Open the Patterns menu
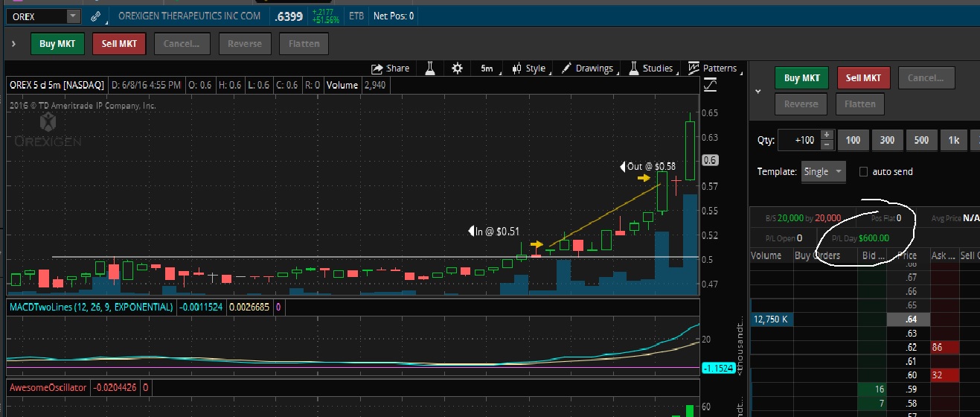Screen dimensions: 980x417 pos(712,69)
